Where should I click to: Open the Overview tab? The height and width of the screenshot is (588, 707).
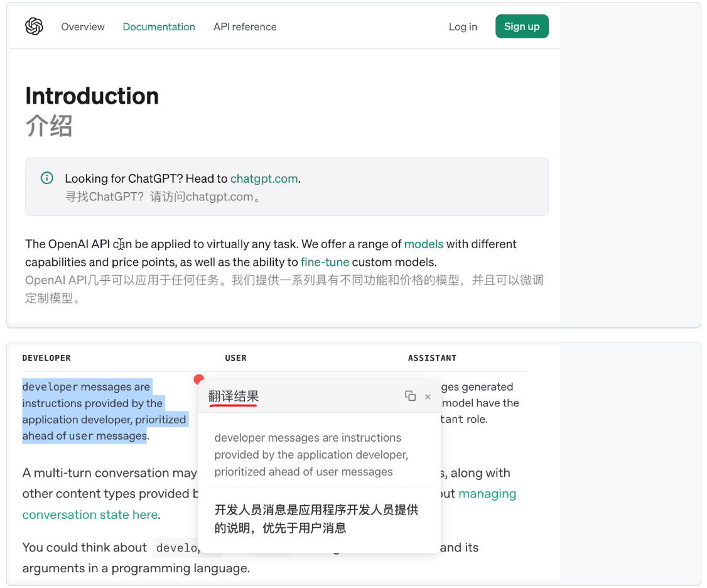click(83, 26)
